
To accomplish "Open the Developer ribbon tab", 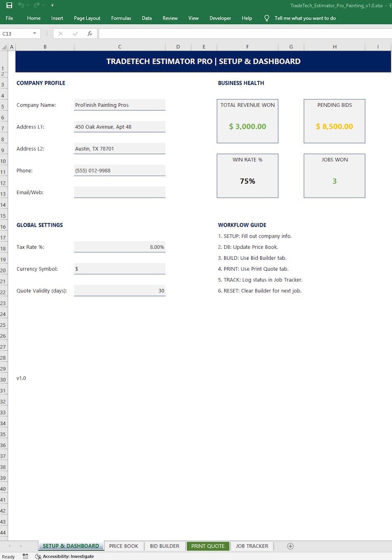I will pyautogui.click(x=220, y=18).
